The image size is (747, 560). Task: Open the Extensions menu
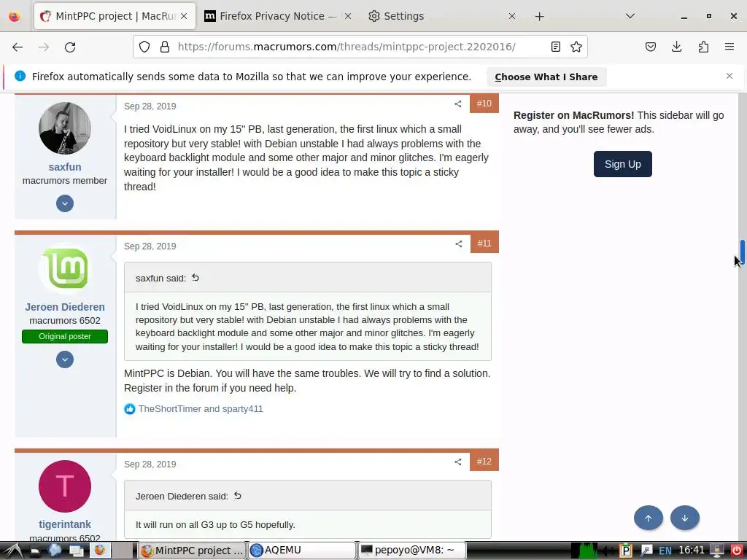703,47
